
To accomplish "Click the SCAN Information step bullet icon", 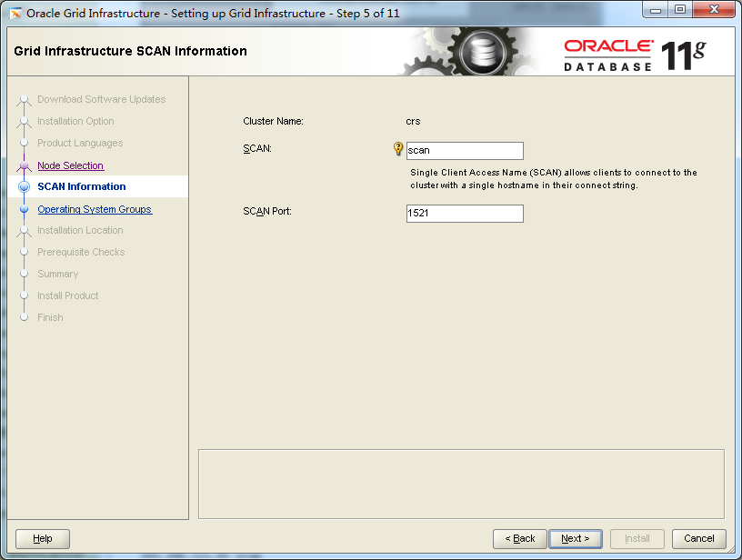I will click(x=25, y=187).
